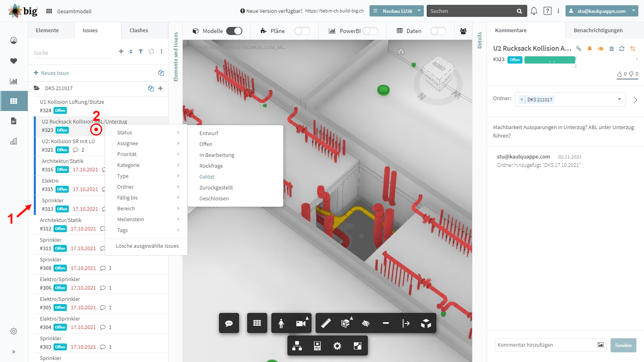Remove DKS 211017 tag from Ordner field
Image resolution: width=644 pixels, height=362 pixels.
tap(522, 99)
